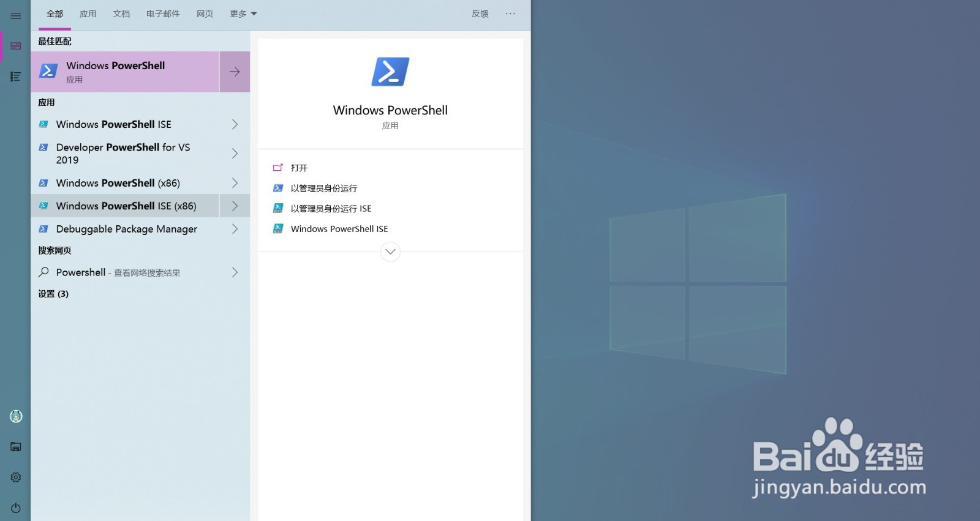The image size is (980, 521).
Task: Switch to the 应用 tab
Action: (88, 13)
